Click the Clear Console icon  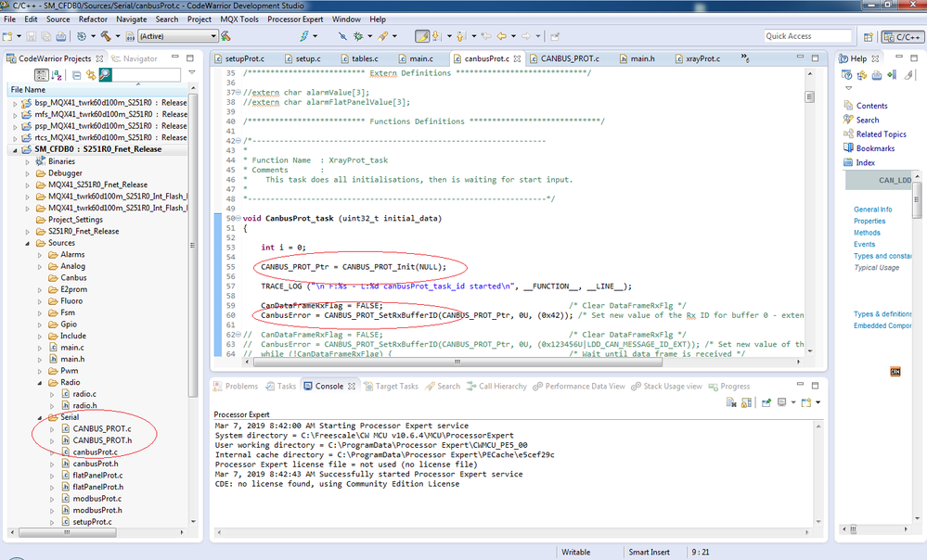tap(731, 402)
